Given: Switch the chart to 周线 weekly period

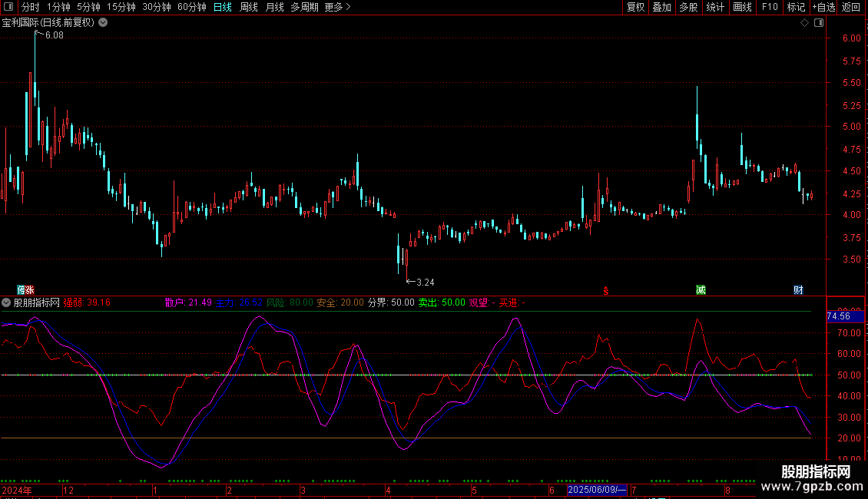Looking at the screenshot, I should click(x=248, y=8).
